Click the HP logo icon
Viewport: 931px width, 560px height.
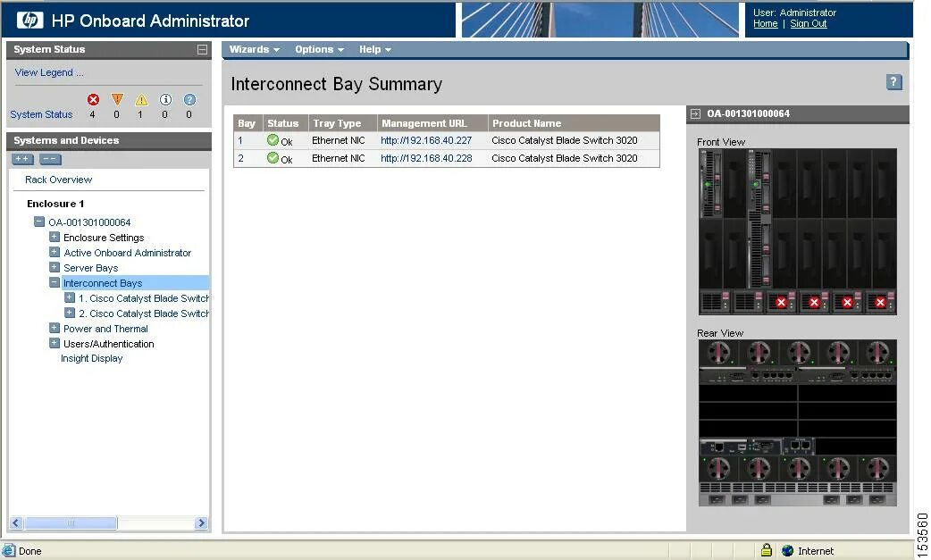pos(29,21)
